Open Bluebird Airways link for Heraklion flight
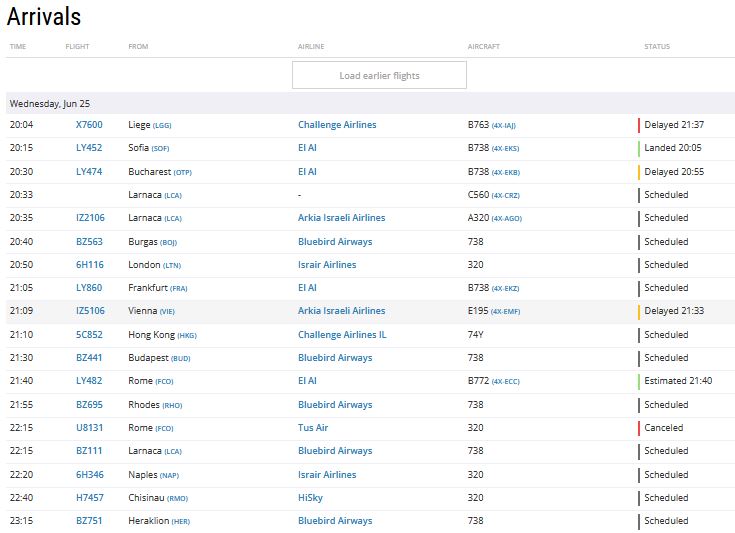 [x=335, y=520]
